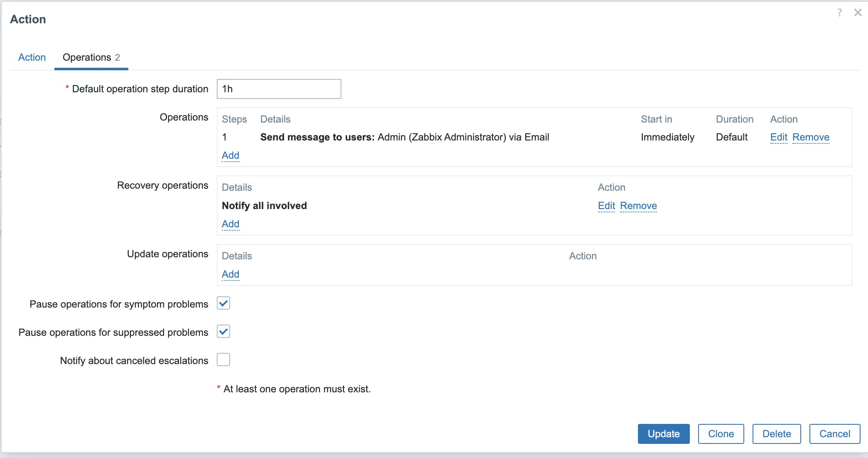
Task: Click the help question mark icon
Action: [x=839, y=12]
